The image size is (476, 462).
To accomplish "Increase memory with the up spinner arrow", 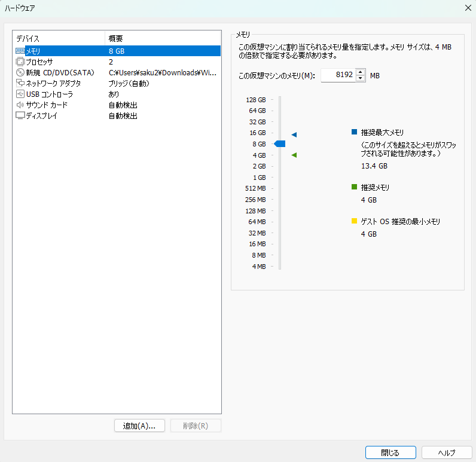I will [360, 72].
